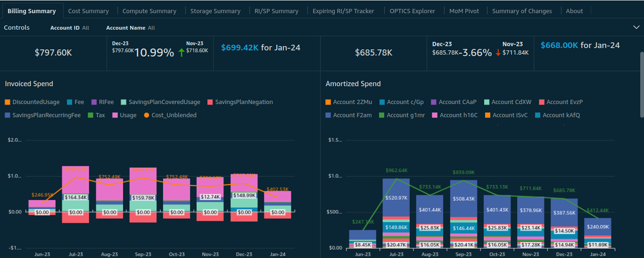
Task: Open the Expiring RI/SP Tracker tab
Action: tap(343, 11)
